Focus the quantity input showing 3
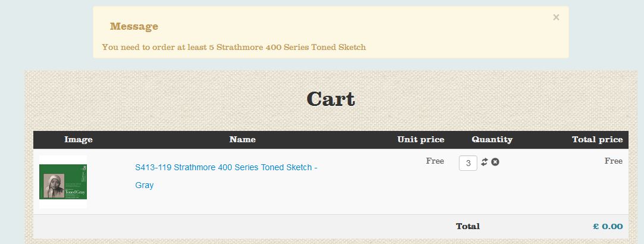 point(468,163)
